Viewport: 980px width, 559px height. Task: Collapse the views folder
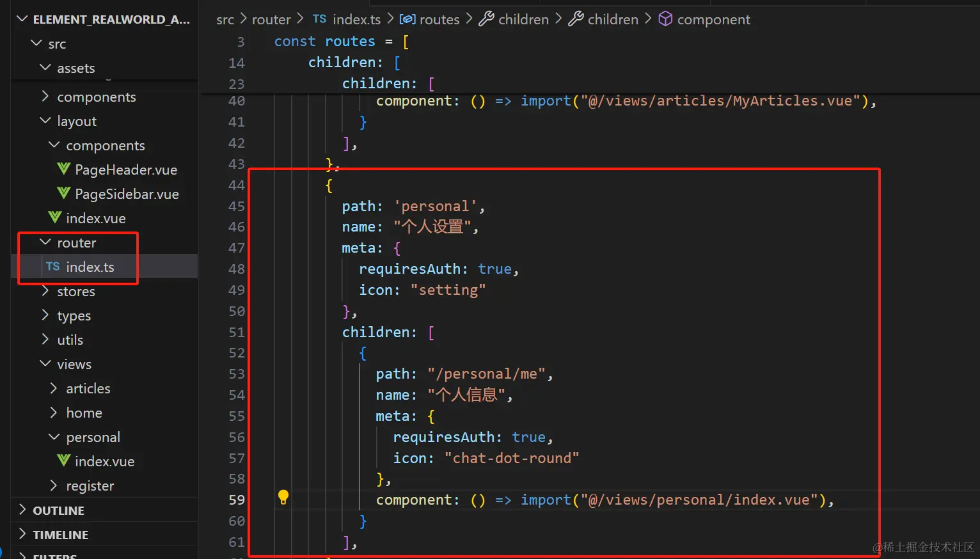(x=45, y=364)
